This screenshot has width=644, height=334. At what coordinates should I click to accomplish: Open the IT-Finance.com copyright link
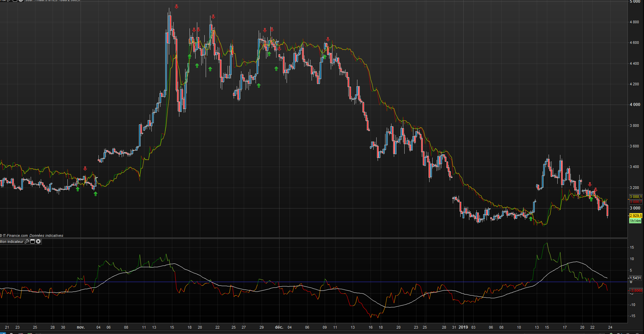click(15, 235)
